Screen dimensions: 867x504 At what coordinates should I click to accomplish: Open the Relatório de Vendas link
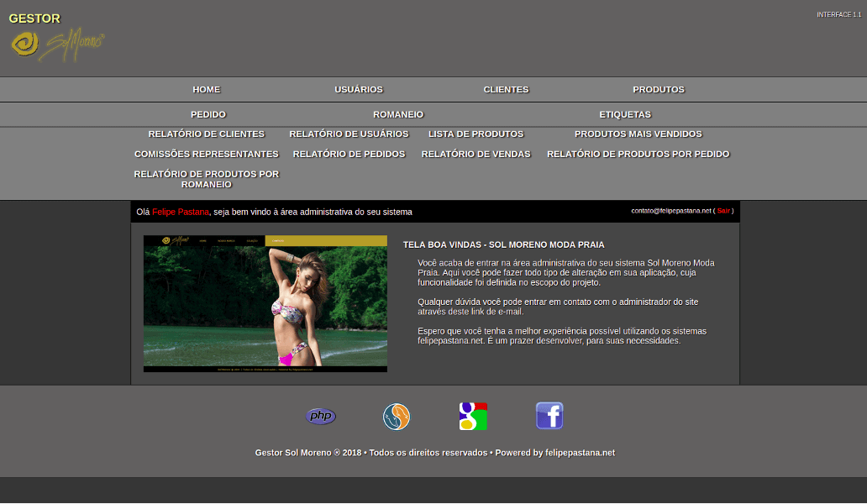pos(476,155)
